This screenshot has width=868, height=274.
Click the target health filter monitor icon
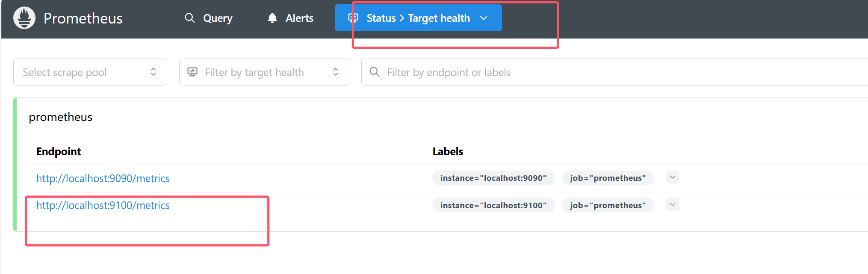point(192,72)
